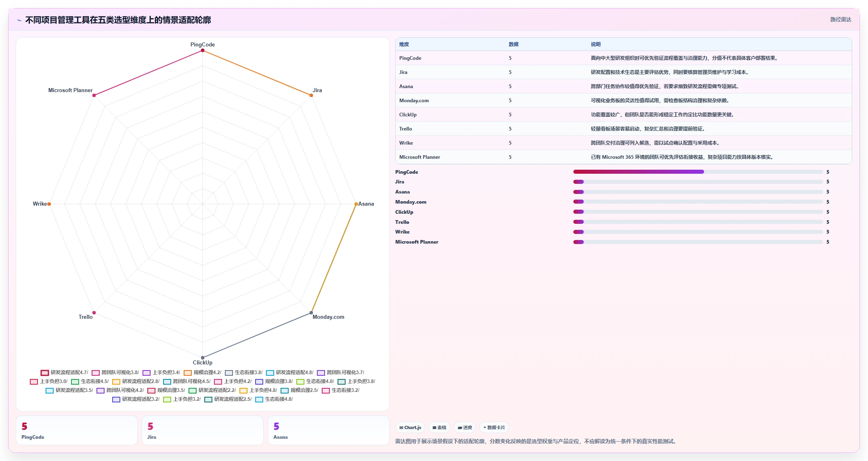
Task: Toggle legend item 生态衔接3.8
Action: tap(243, 373)
